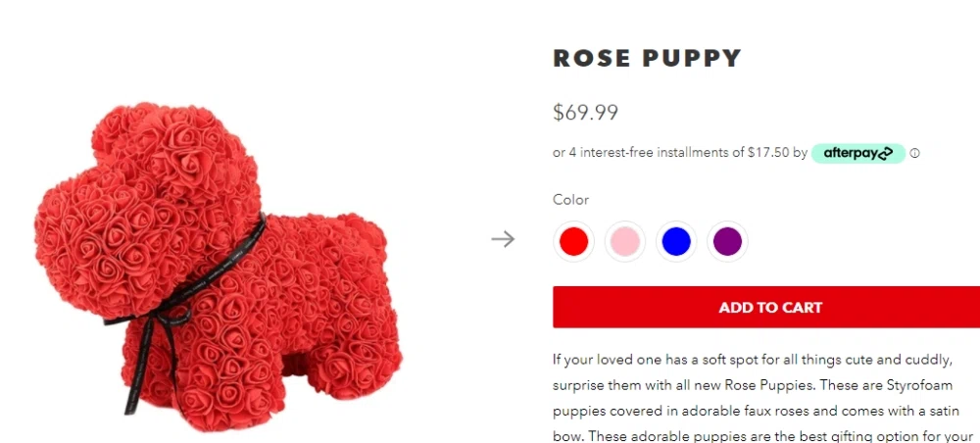Click the Rose Puppy product title
980x443 pixels.
click(x=647, y=58)
